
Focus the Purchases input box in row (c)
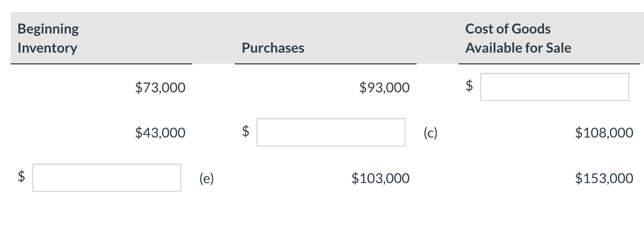(x=331, y=132)
